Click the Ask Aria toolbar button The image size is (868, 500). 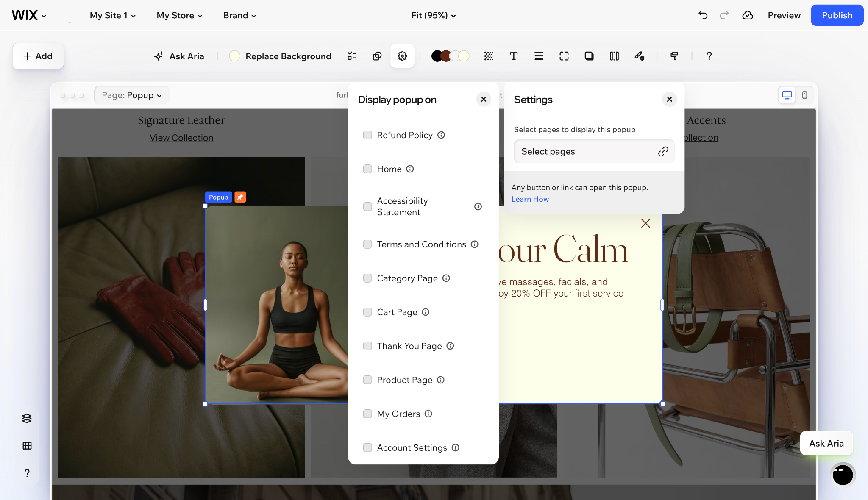(x=179, y=56)
